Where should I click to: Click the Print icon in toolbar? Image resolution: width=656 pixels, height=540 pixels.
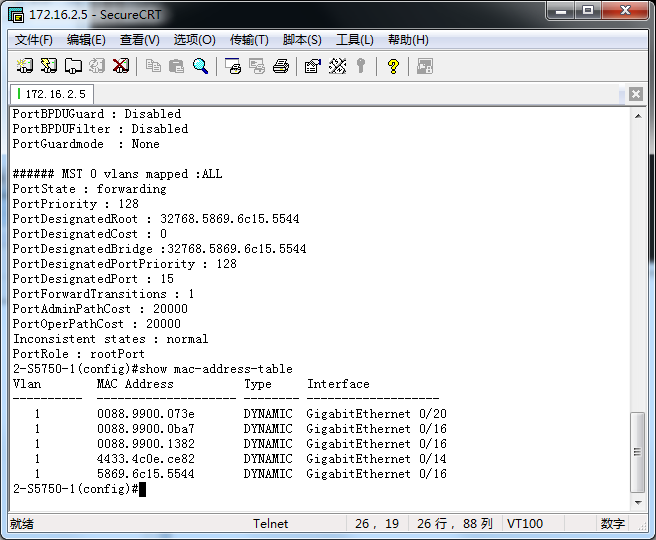click(281, 66)
